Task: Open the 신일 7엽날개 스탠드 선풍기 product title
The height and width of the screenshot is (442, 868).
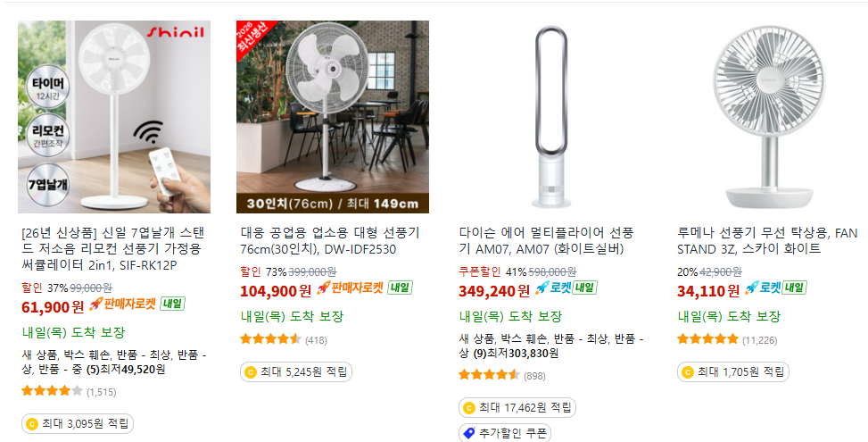Action: (x=113, y=249)
